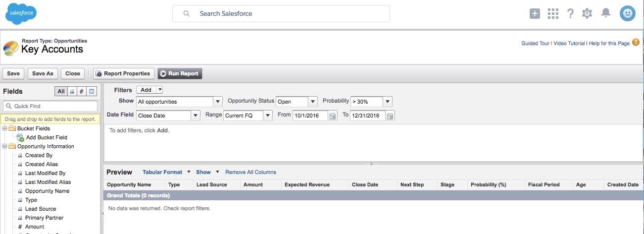Open Help for this Page link
Viewport: 644px width, 234px height.
click(609, 44)
